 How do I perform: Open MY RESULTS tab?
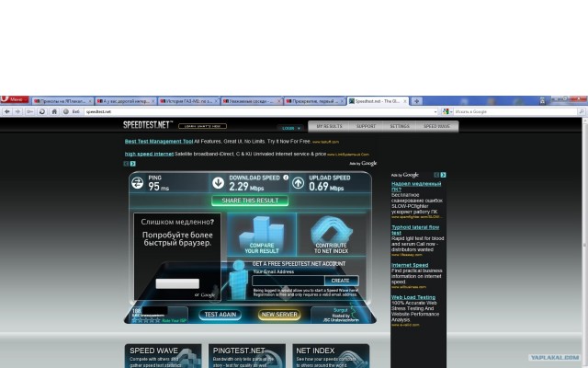pos(329,126)
